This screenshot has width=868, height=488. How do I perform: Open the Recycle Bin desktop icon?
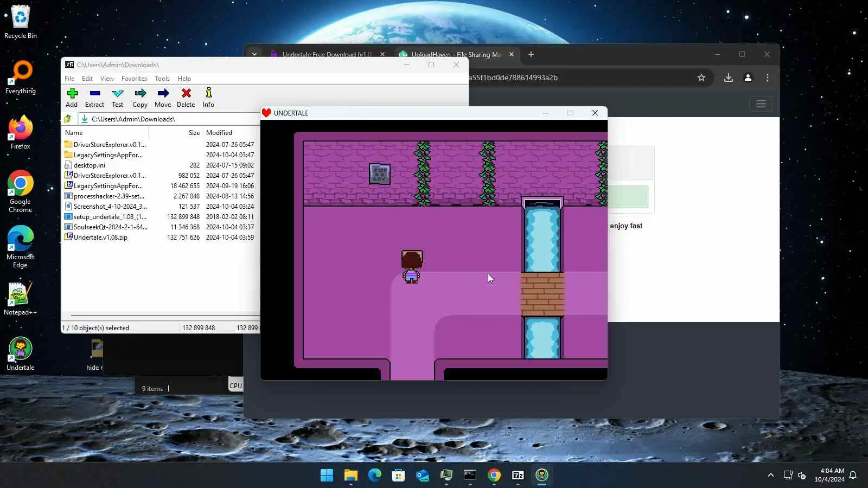pyautogui.click(x=21, y=22)
